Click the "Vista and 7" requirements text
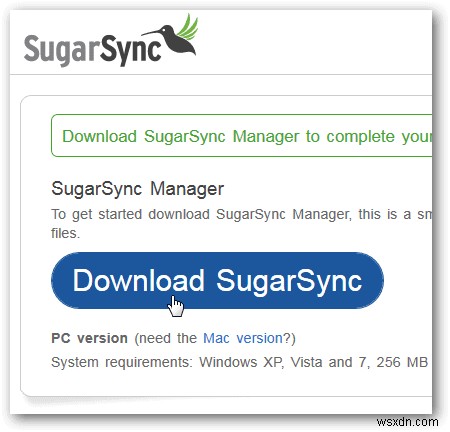Screen dimensions: 450x432 coord(330,362)
